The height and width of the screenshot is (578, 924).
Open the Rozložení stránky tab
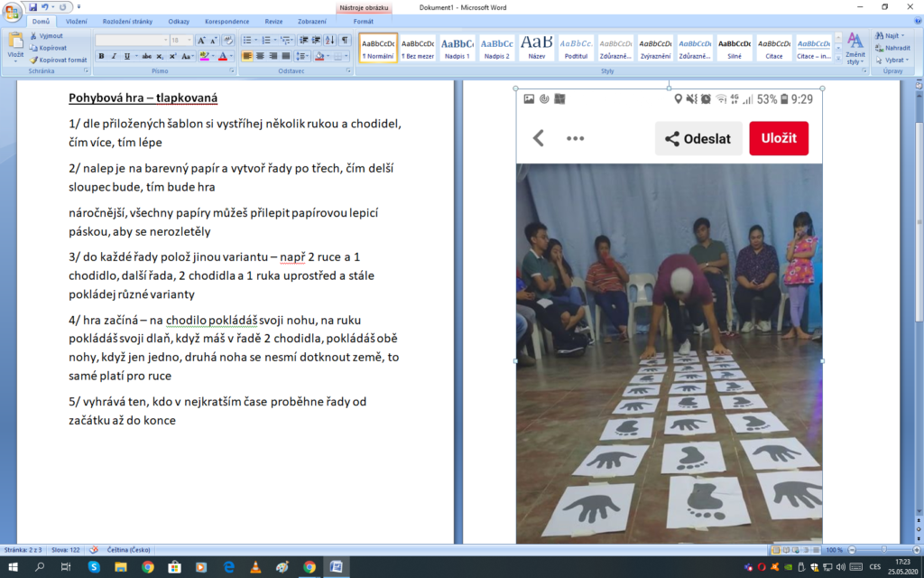[x=127, y=22]
